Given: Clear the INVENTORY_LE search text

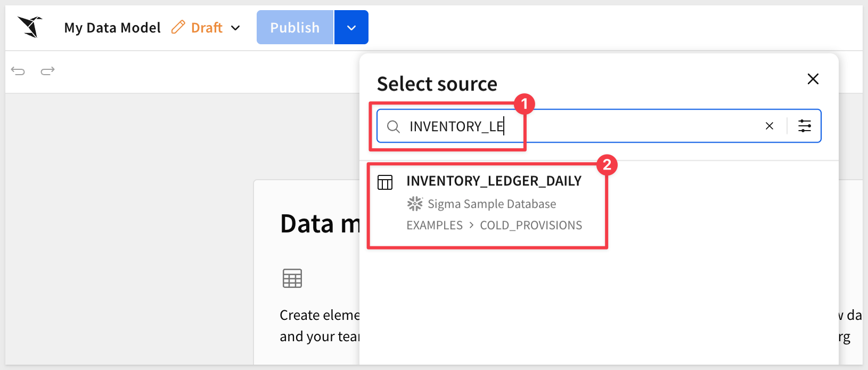Looking at the screenshot, I should [x=769, y=126].
